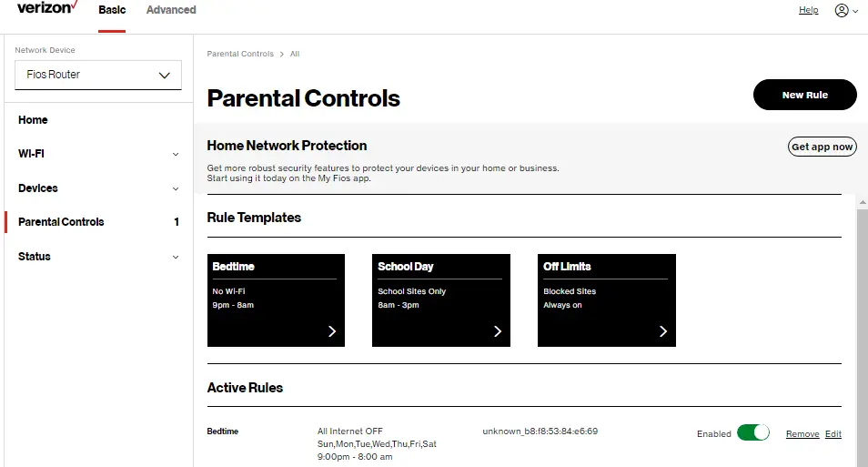The width and height of the screenshot is (868, 467).
Task: Expand the Wi-Fi sidebar section chevron
Action: point(176,155)
